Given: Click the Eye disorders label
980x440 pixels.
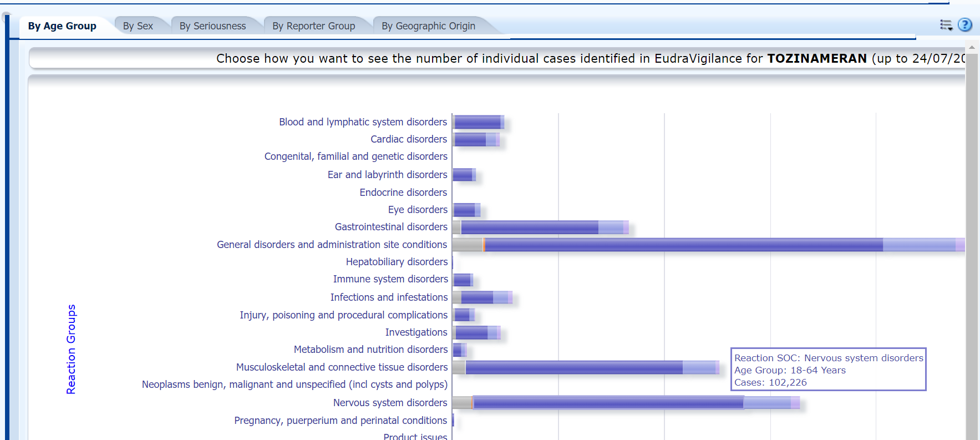Looking at the screenshot, I should 417,210.
